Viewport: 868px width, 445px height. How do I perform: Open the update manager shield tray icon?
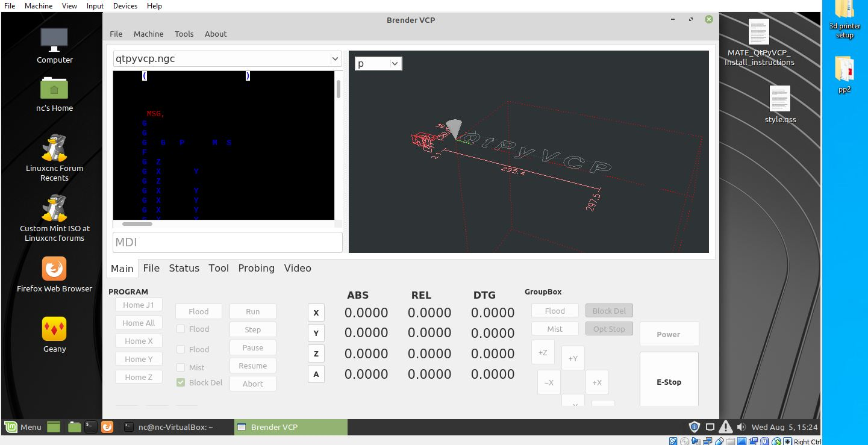tap(694, 427)
